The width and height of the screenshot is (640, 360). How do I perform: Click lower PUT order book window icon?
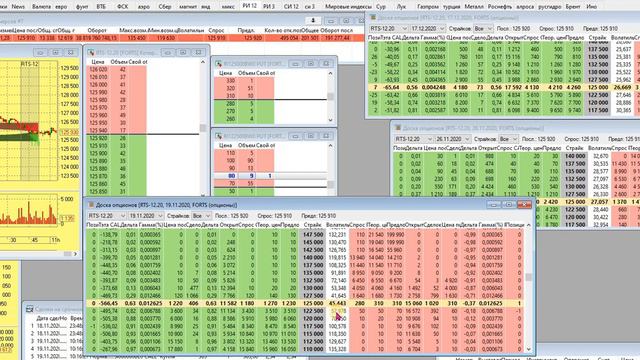218,136
